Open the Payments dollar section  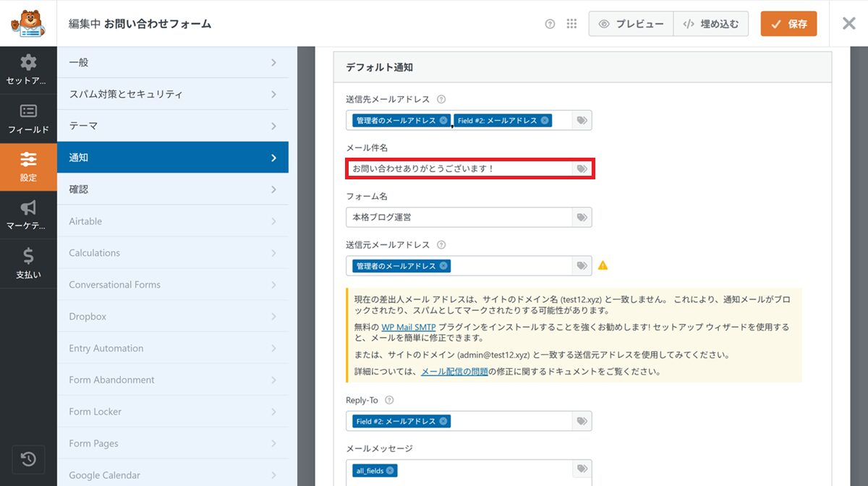tap(28, 263)
